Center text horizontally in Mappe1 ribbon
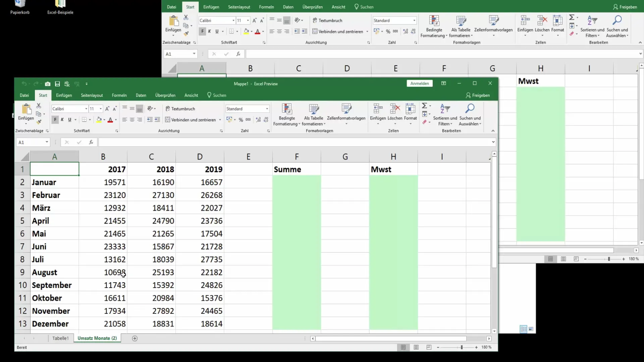The height and width of the screenshot is (362, 644). pyautogui.click(x=132, y=120)
